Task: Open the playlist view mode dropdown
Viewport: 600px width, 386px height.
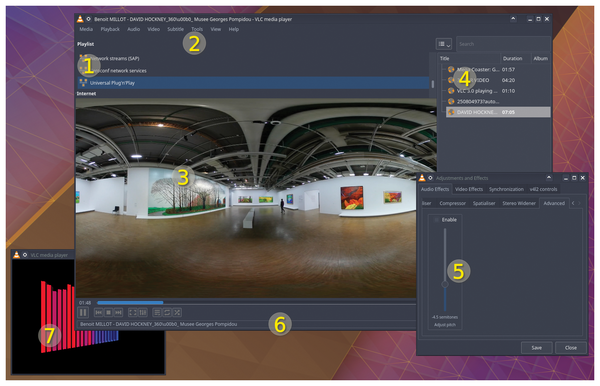Action: coord(444,44)
